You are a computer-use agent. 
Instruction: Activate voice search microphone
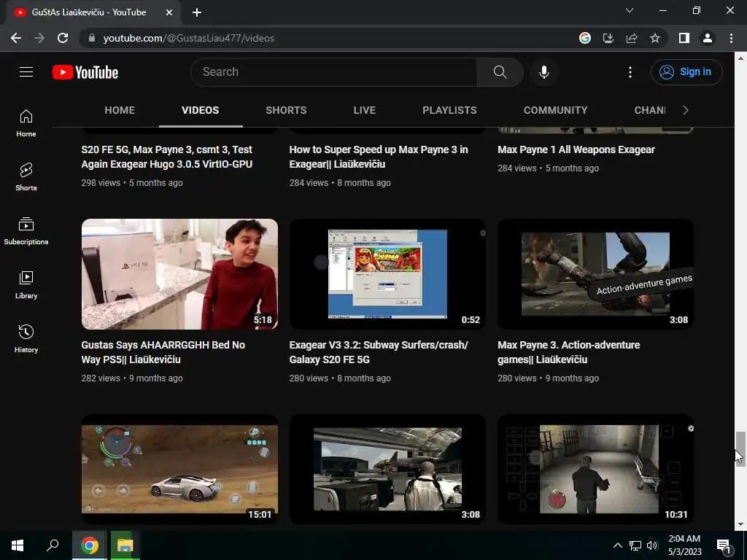[543, 72]
